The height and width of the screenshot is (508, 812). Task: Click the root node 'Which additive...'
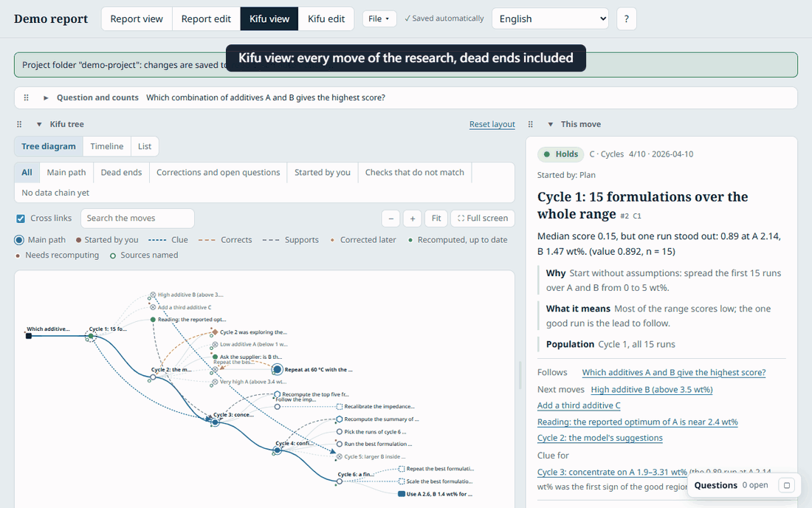[29, 336]
